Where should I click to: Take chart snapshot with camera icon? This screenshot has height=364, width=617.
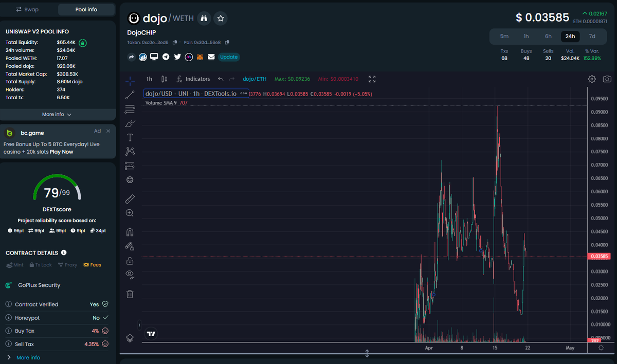pyautogui.click(x=607, y=79)
